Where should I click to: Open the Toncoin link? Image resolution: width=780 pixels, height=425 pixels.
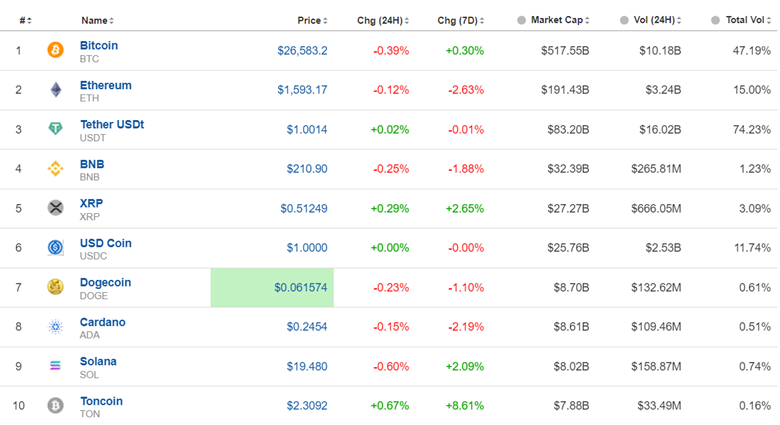coord(101,401)
